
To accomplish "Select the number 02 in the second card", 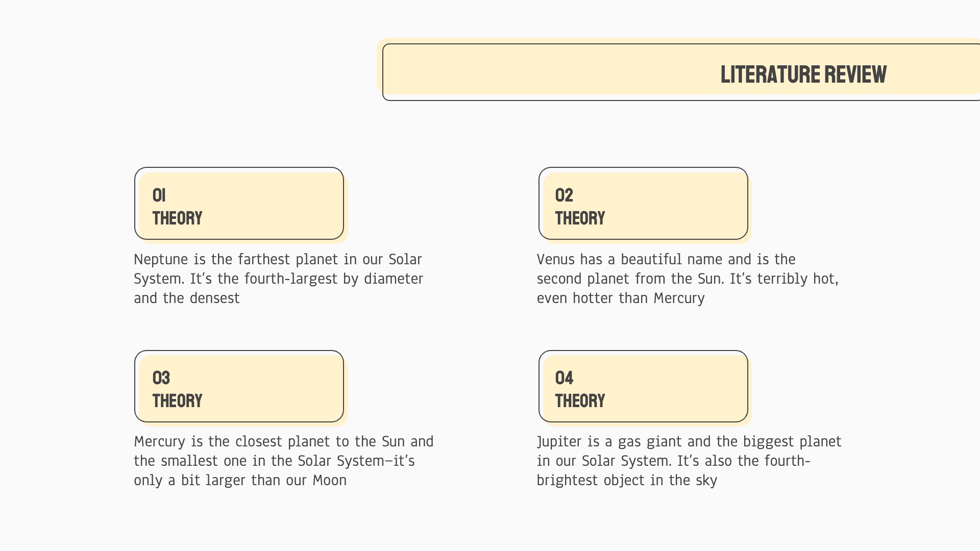I will 564,195.
